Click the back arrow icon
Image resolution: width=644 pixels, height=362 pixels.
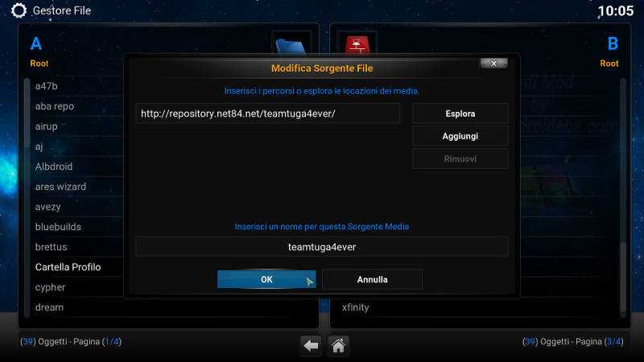pos(311,346)
